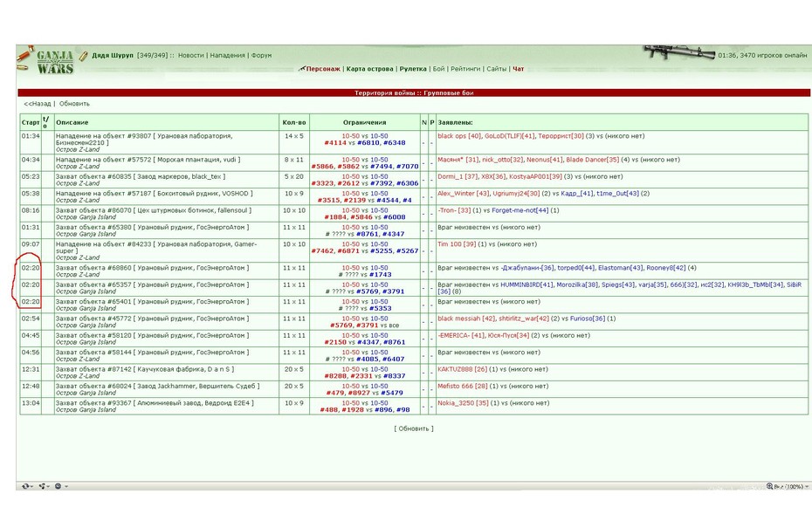Open attack on object #93807 row
Screen dimensions: 812x507
tap(144, 139)
